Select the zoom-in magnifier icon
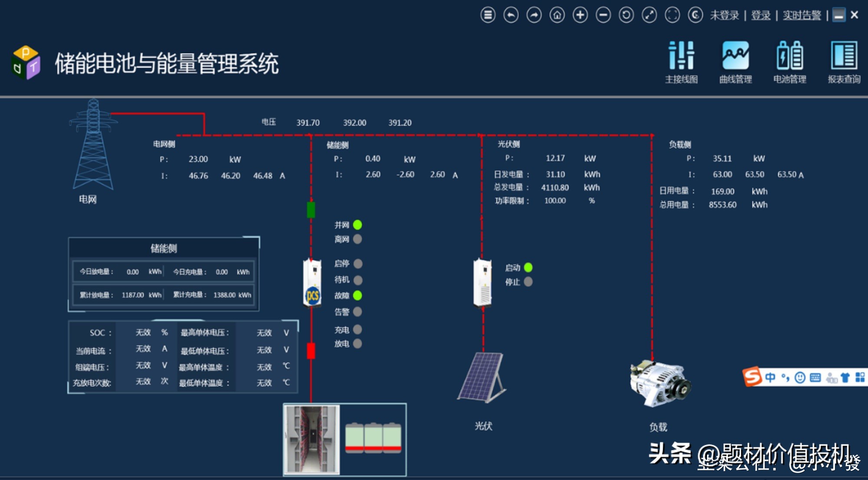Viewport: 868px width, 480px height. (x=580, y=15)
